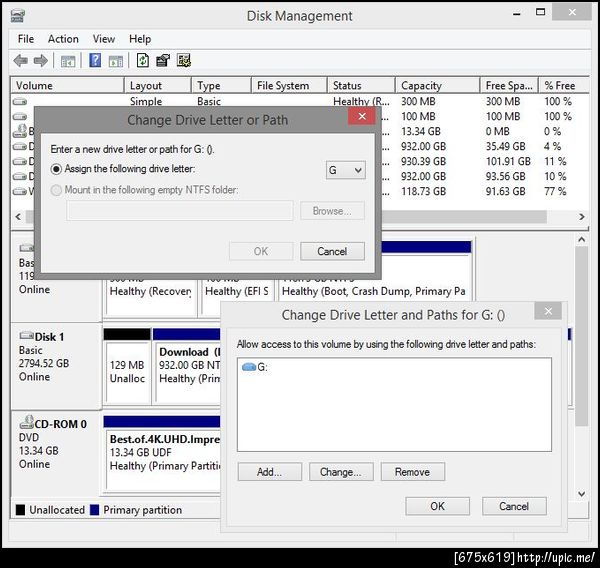The width and height of the screenshot is (600, 568).
Task: Click Cancel in Change Drive Letter and Paths dialog
Action: click(x=514, y=506)
